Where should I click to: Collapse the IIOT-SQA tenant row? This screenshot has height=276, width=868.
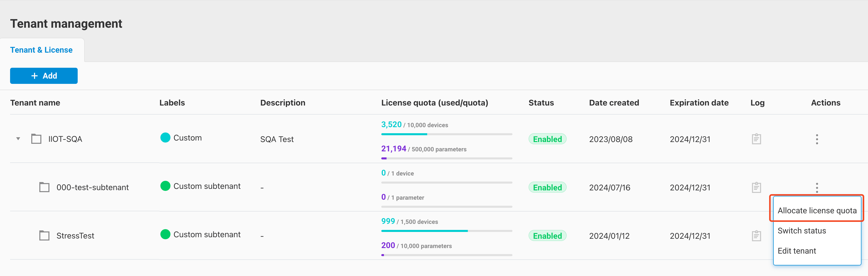pyautogui.click(x=18, y=138)
